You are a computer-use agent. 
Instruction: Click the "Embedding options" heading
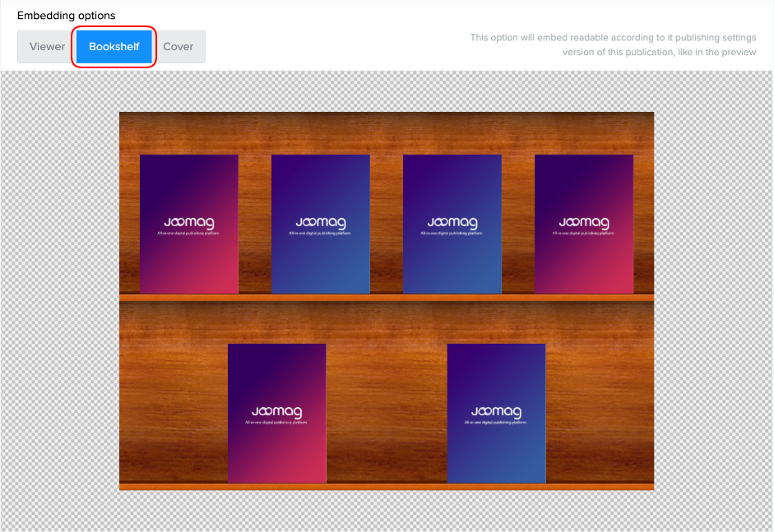[67, 16]
